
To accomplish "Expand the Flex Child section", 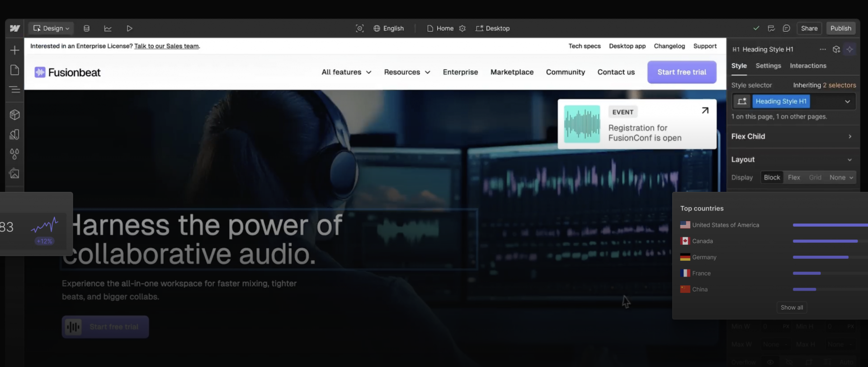I will [793, 137].
